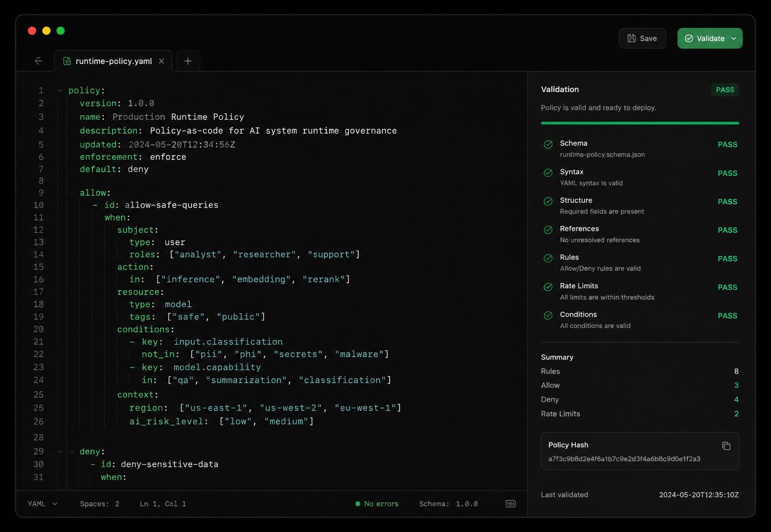Click the Structure check icon
771x532 pixels.
pyautogui.click(x=548, y=201)
